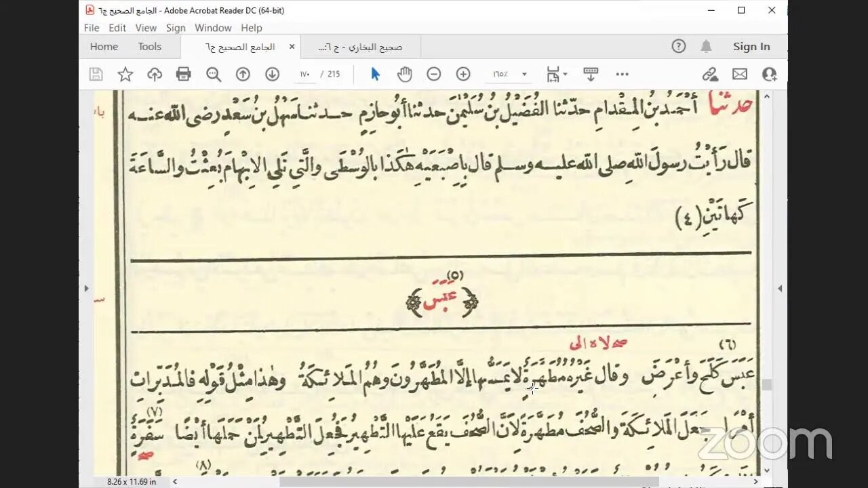Minimize the Acrobat Reader window
868x488 pixels.
point(711,10)
